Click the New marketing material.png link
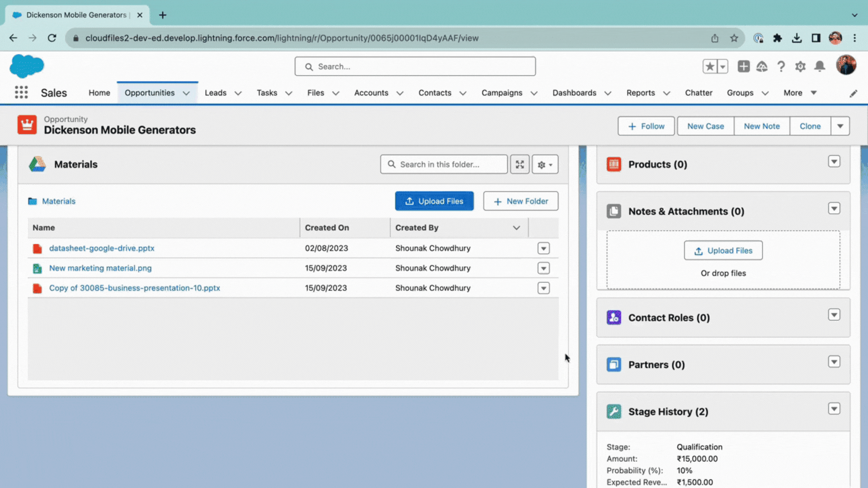Screen dimensions: 868x488 pyautogui.click(x=100, y=267)
